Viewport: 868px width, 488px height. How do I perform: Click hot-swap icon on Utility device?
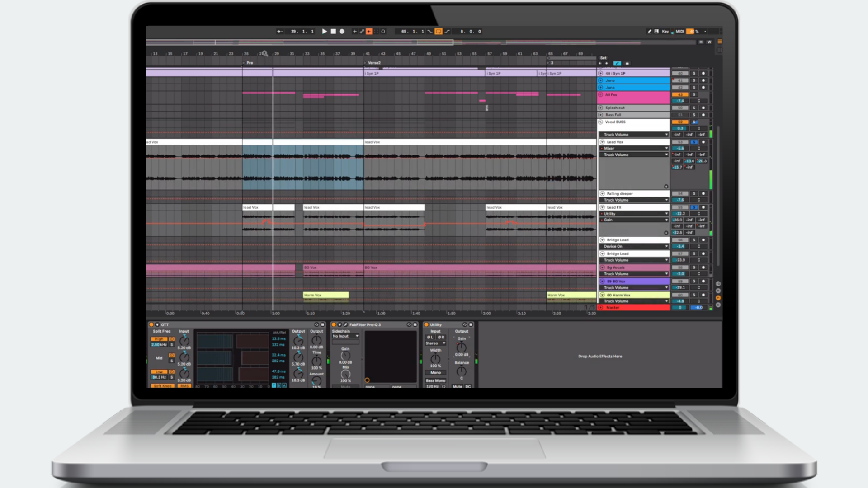click(464, 324)
